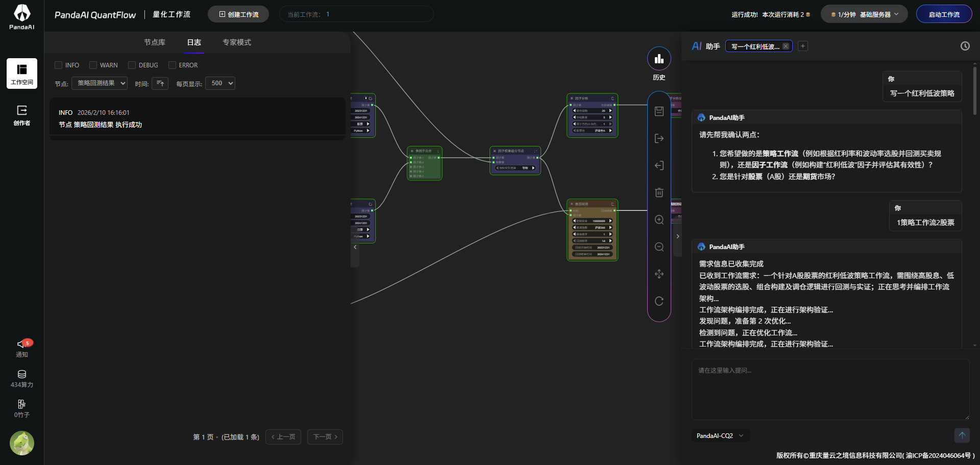Viewport: 980px width, 465px height.
Task: Collapse the left log panel with chevron
Action: pos(355,247)
